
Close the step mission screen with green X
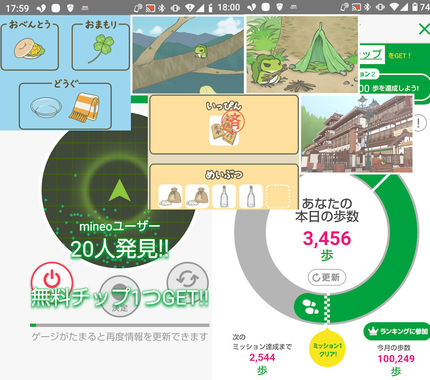click(x=424, y=29)
